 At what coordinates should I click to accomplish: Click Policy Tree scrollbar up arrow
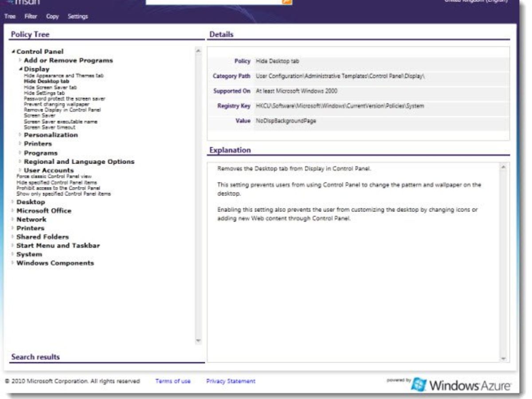click(x=198, y=51)
